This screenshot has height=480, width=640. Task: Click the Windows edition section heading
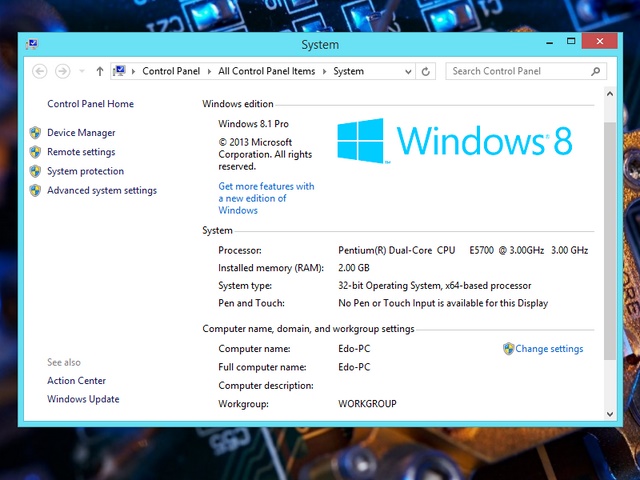tap(238, 104)
